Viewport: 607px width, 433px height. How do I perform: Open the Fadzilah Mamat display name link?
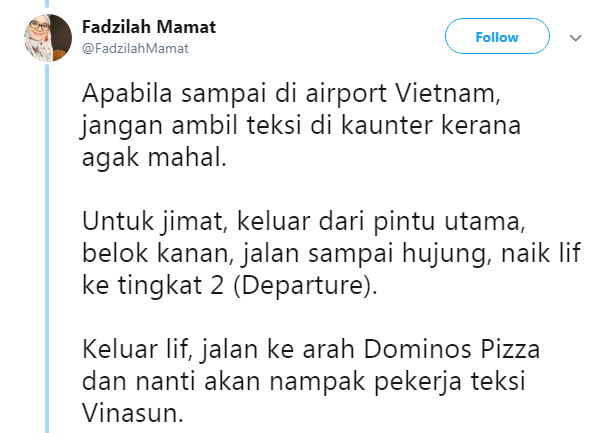point(149,27)
